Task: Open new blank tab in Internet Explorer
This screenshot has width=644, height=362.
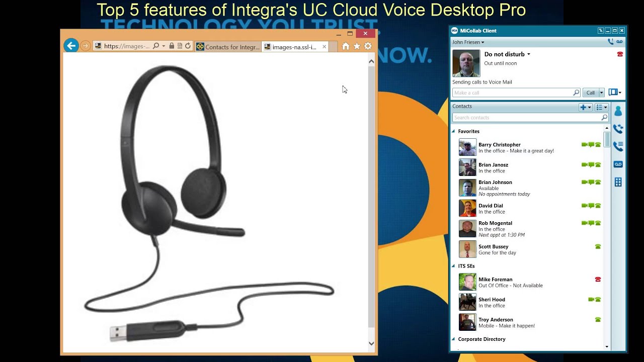Action: click(334, 47)
